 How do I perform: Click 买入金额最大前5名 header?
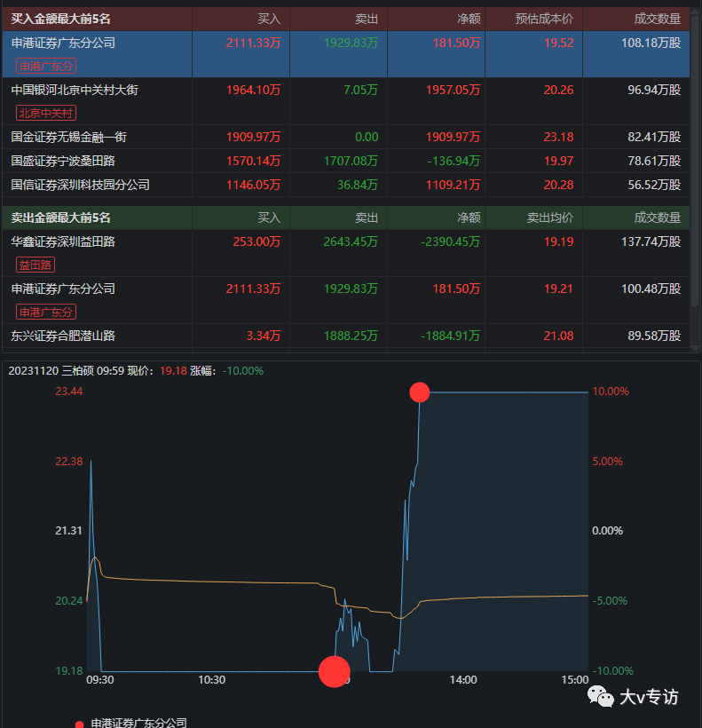click(60, 19)
